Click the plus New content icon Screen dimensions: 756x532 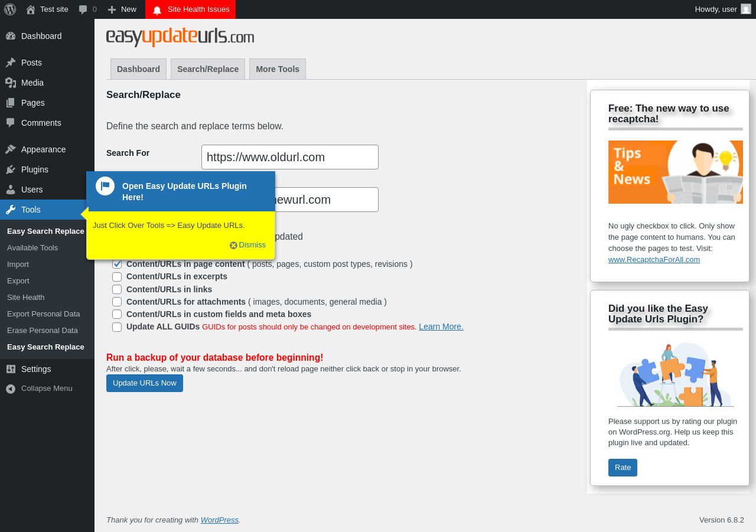pos(112,9)
